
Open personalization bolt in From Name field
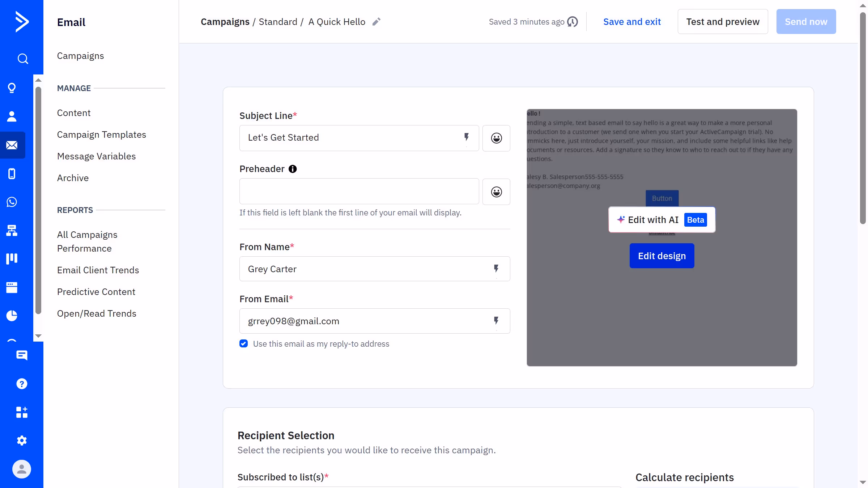(496, 269)
